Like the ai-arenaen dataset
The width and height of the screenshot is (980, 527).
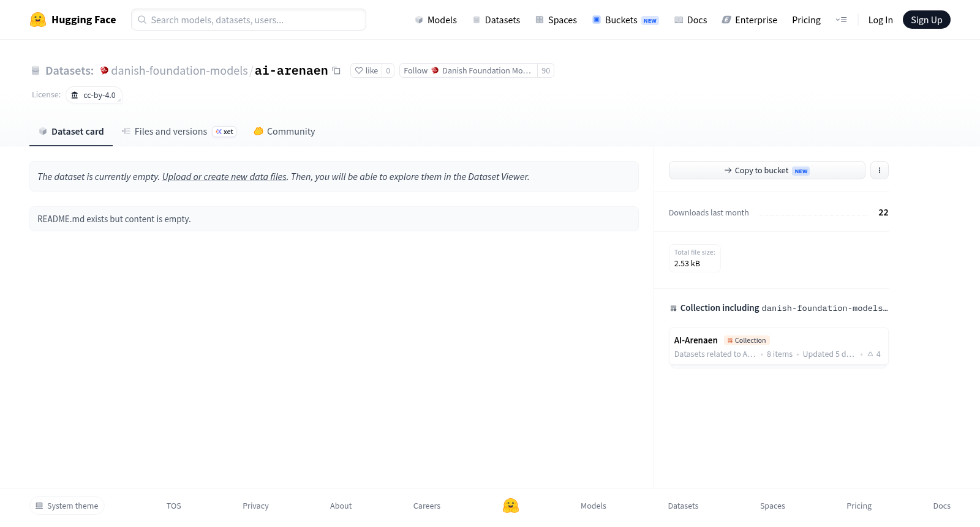[x=366, y=70]
